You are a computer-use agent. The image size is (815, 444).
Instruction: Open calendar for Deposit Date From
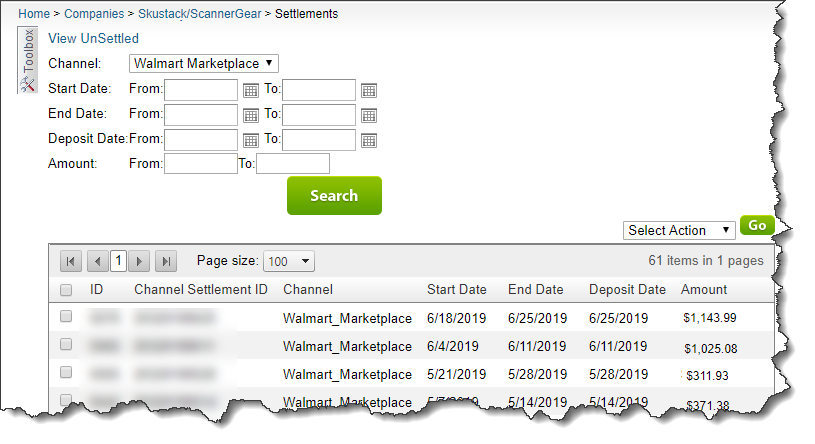(251, 140)
